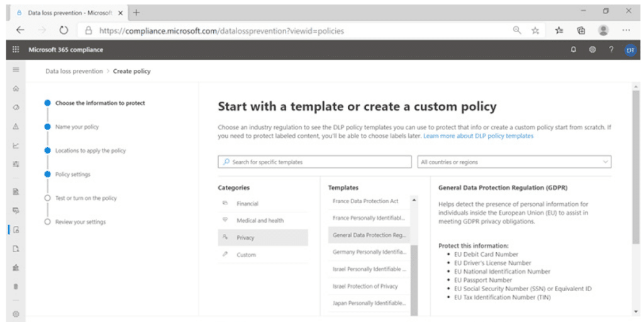644x322 pixels.
Task: Choose France Data Protection Act template
Action: pyautogui.click(x=369, y=201)
